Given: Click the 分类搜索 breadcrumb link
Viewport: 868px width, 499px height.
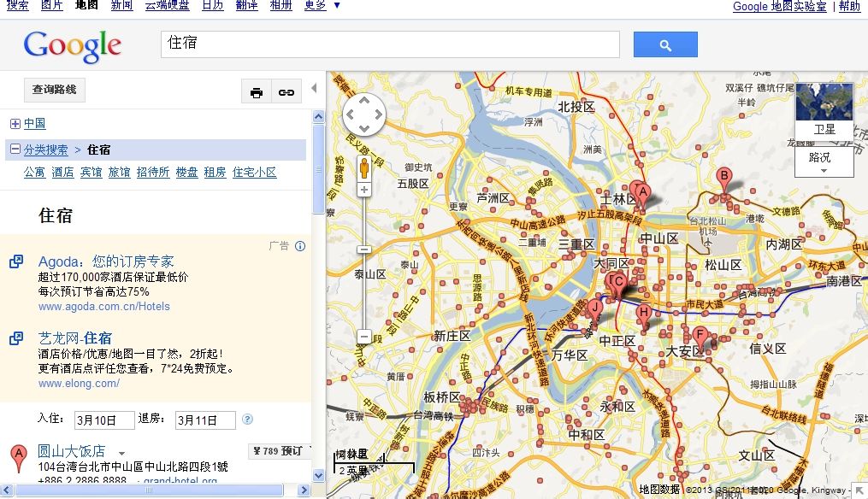Looking at the screenshot, I should [x=46, y=150].
